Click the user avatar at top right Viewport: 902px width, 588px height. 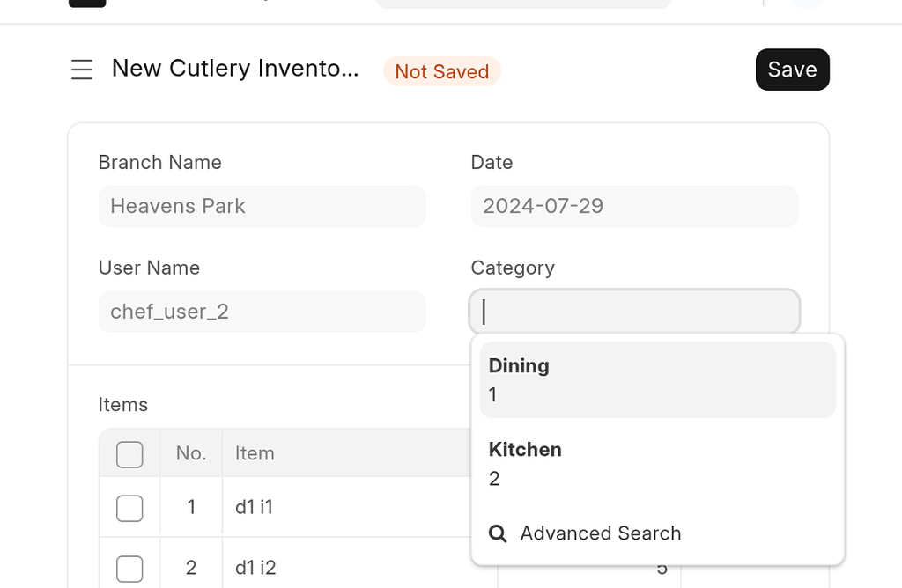pos(808,3)
